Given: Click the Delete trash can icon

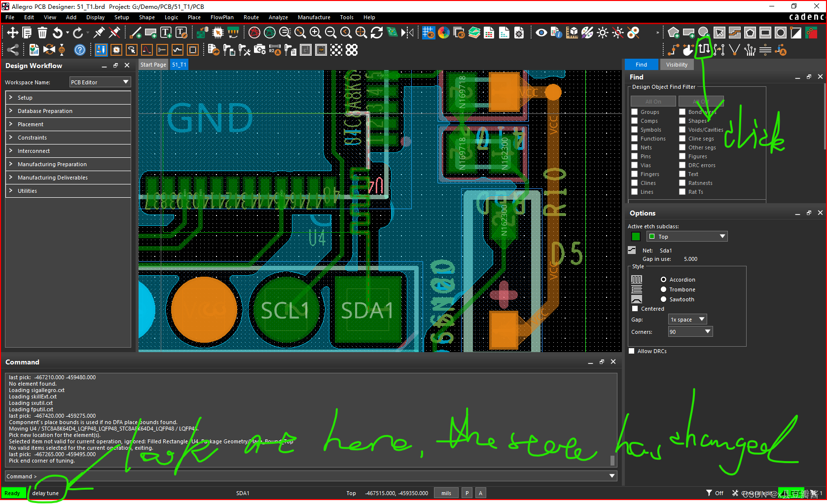Looking at the screenshot, I should 42,33.
